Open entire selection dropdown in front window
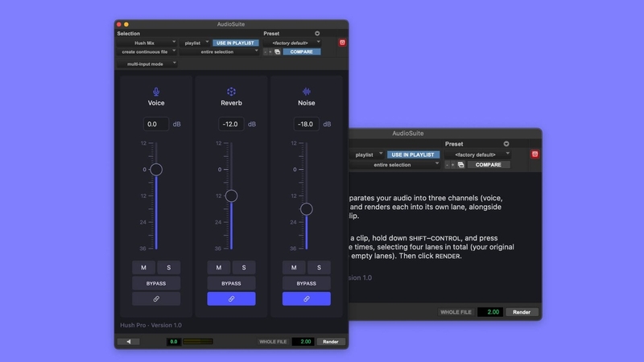 point(219,51)
